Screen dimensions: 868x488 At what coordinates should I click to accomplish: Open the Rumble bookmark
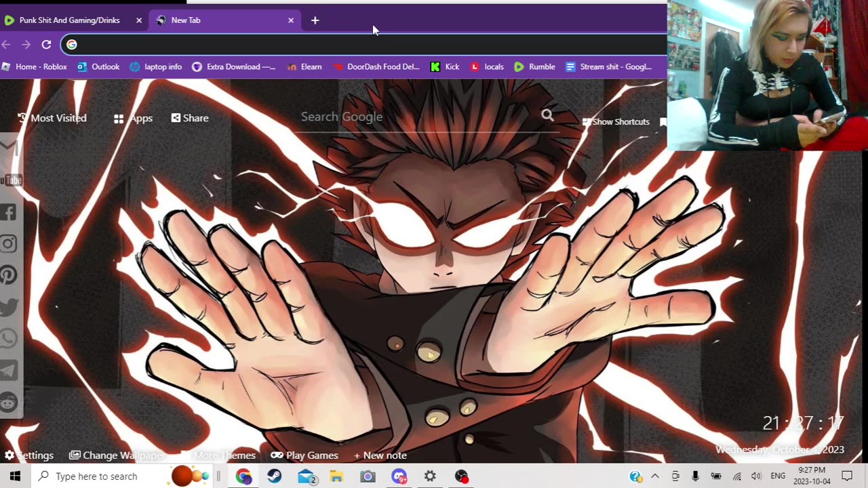pos(534,66)
